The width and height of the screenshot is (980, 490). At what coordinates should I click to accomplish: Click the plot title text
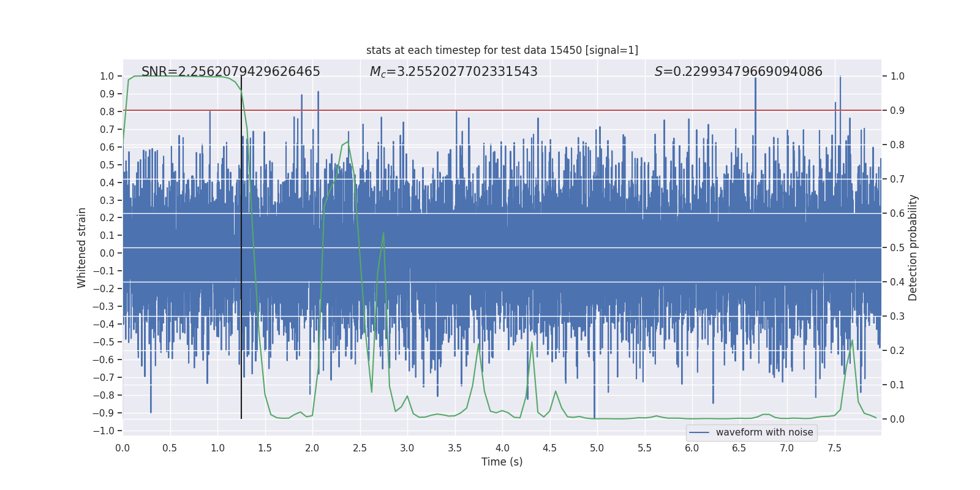(502, 50)
